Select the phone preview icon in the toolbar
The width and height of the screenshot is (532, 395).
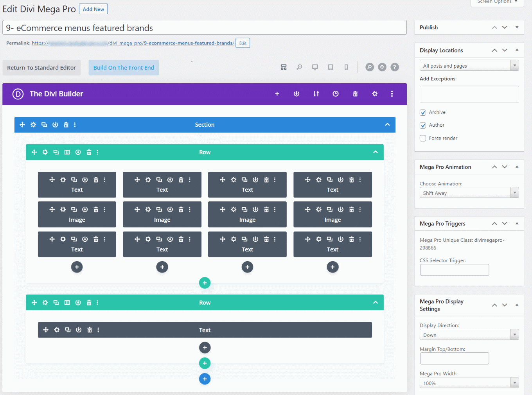[x=346, y=67]
